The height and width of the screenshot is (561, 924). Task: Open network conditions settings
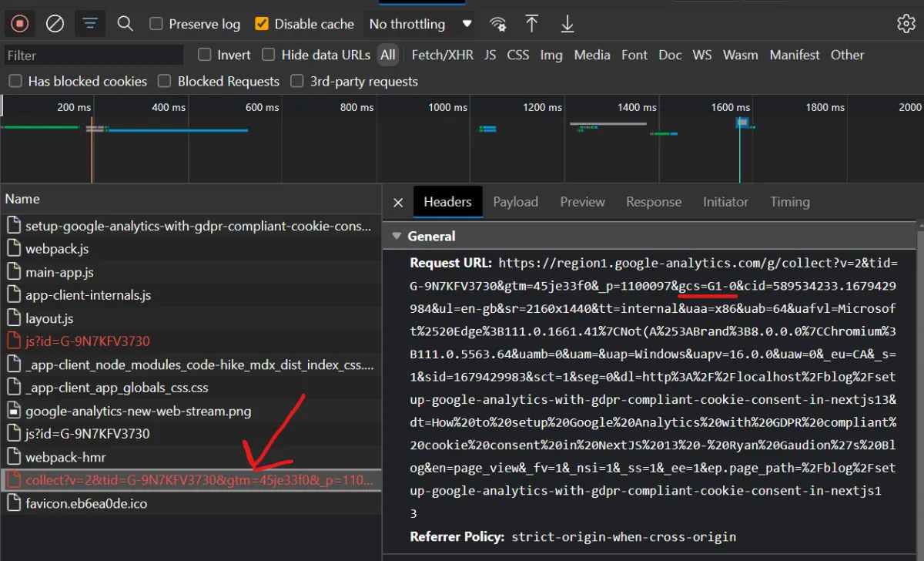click(498, 24)
